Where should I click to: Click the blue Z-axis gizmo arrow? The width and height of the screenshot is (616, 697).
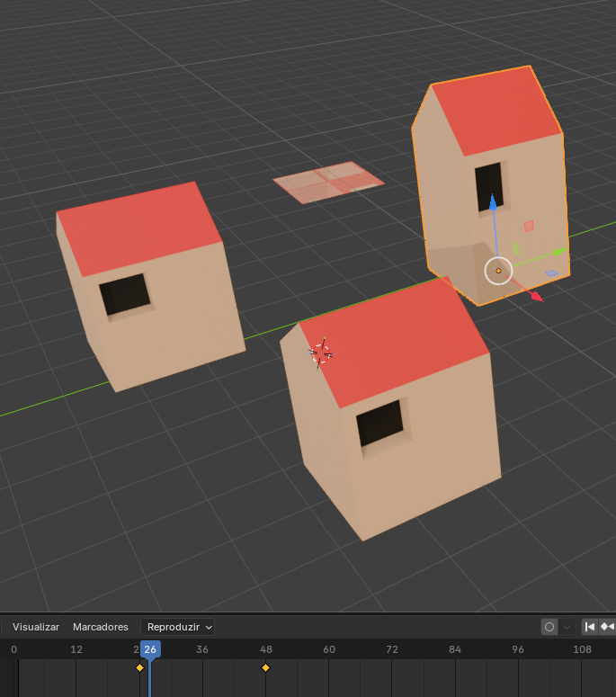(493, 202)
